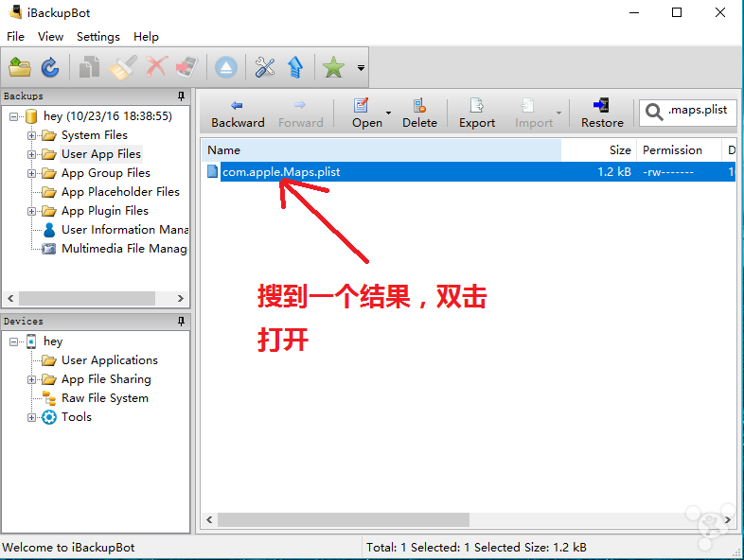Select Raw File System under Devices
The width and height of the screenshot is (744, 560).
(105, 398)
